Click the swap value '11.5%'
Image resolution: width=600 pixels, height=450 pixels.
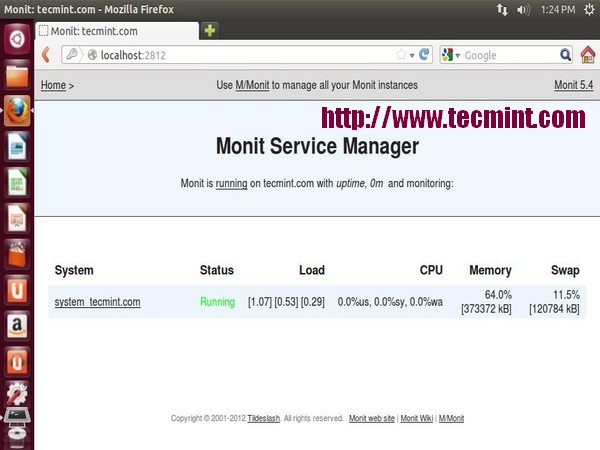pyautogui.click(x=566, y=295)
